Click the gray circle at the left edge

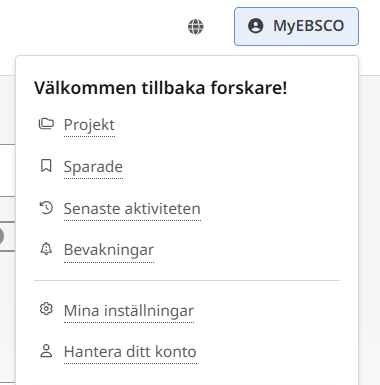[2, 236]
